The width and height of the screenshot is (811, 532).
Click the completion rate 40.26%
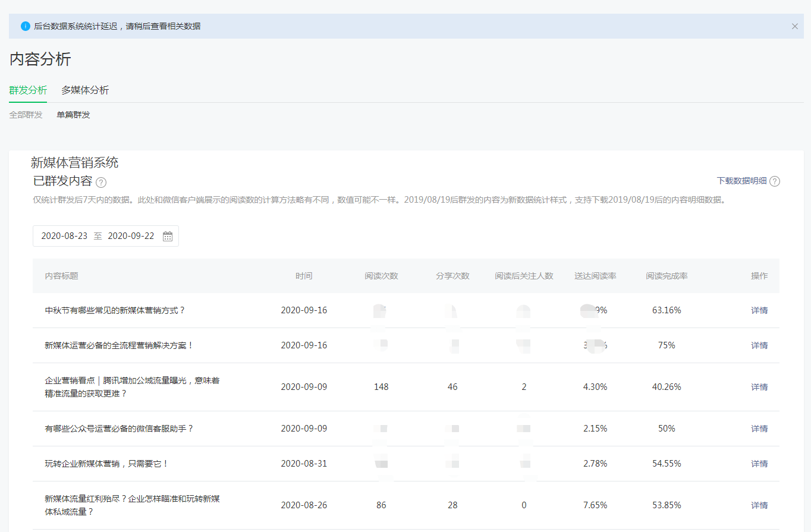(x=667, y=387)
